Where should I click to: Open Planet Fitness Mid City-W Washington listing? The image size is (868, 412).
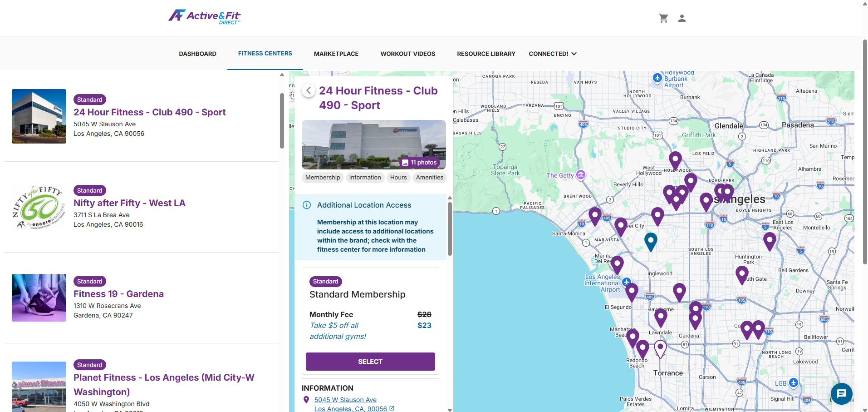click(164, 385)
